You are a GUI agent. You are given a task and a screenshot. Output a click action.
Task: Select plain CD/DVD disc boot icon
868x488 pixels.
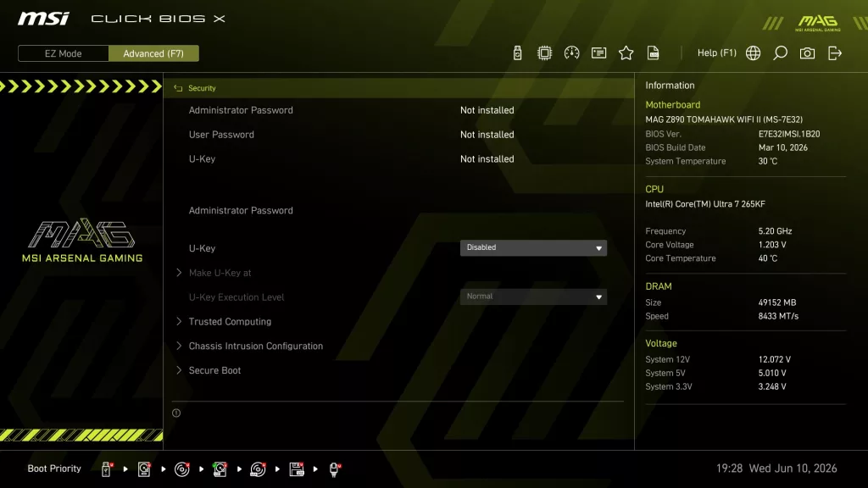pos(182,469)
